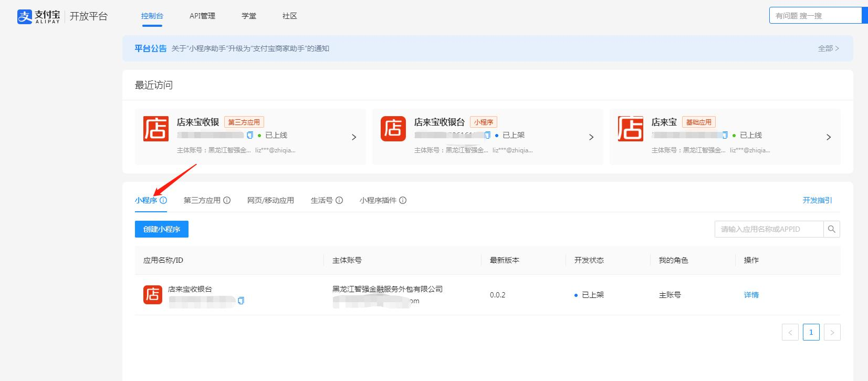Click the search magnifier icon beside APPID field
The height and width of the screenshot is (381, 868).
point(831,229)
